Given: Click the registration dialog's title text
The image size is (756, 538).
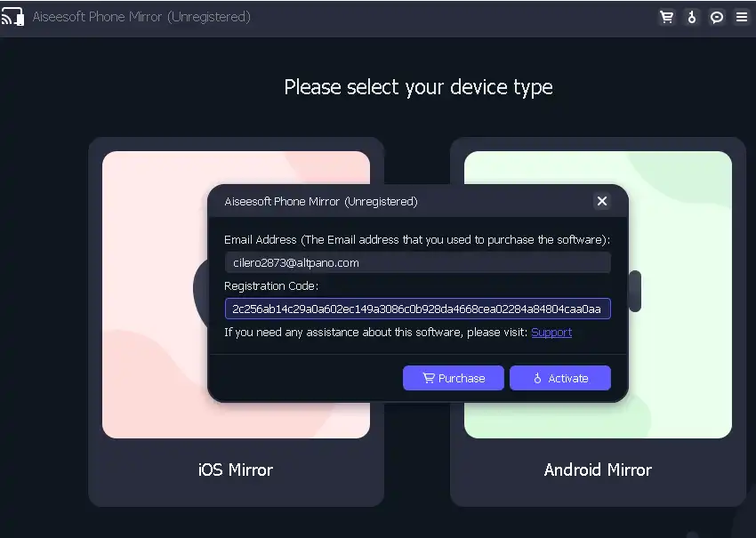Looking at the screenshot, I should click(x=321, y=202).
